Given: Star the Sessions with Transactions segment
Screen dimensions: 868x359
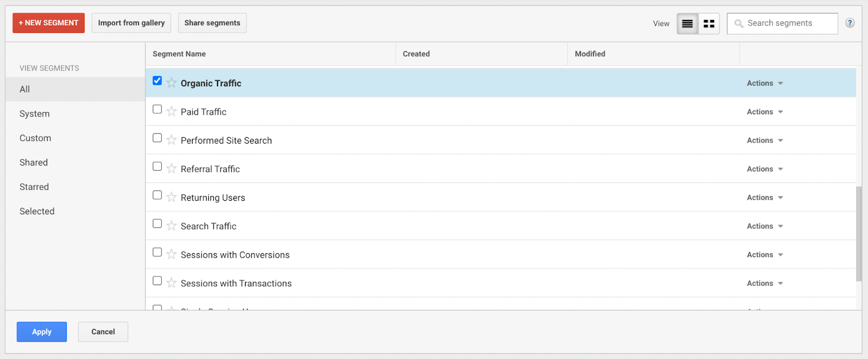Looking at the screenshot, I should tap(171, 283).
